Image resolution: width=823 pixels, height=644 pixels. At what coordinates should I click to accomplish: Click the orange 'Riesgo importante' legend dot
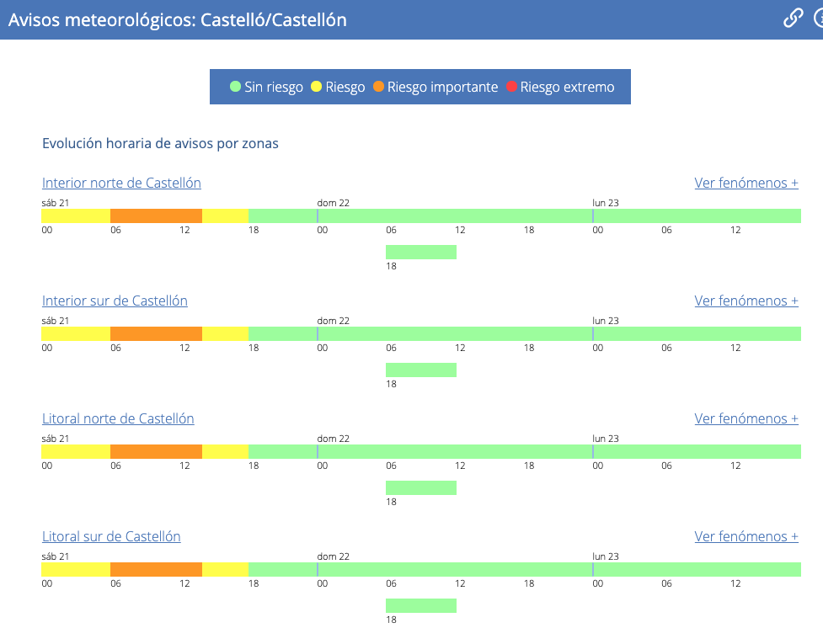[378, 87]
